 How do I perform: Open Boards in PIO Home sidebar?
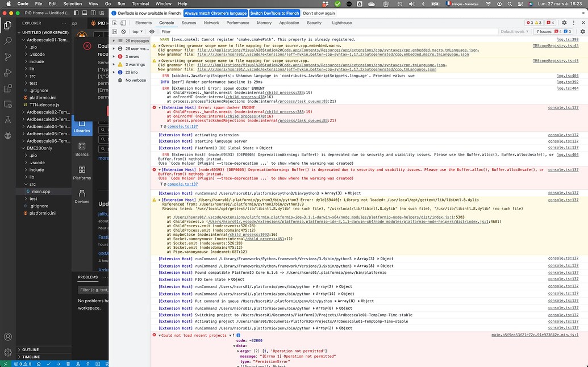82,149
